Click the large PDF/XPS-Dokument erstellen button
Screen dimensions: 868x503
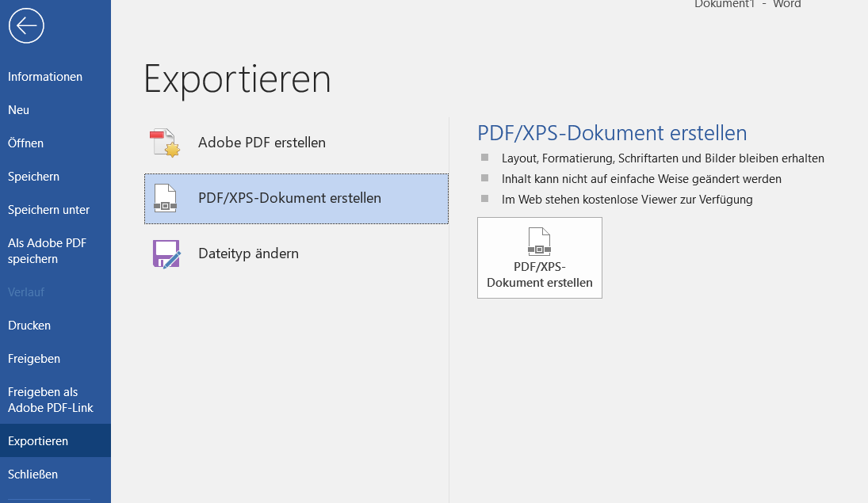(540, 258)
